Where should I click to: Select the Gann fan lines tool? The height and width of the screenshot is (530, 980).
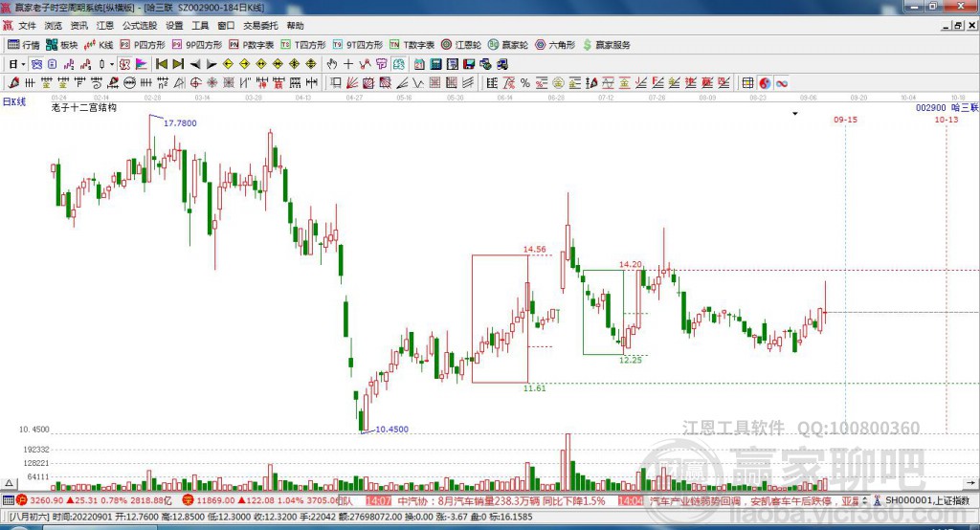pyautogui.click(x=352, y=82)
